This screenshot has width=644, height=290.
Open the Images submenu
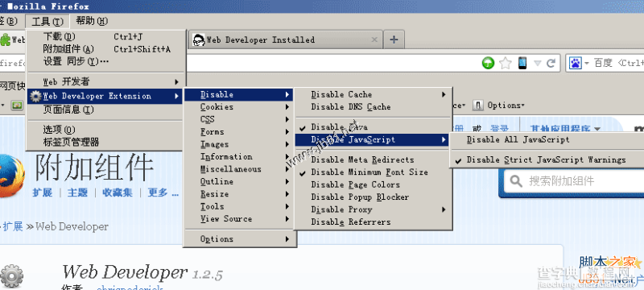[x=239, y=144]
